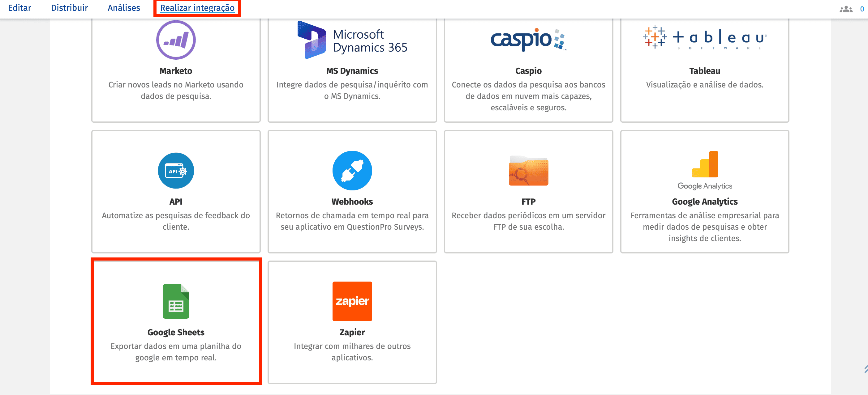868x395 pixels.
Task: Click the Zapier integration title
Action: coord(352,332)
